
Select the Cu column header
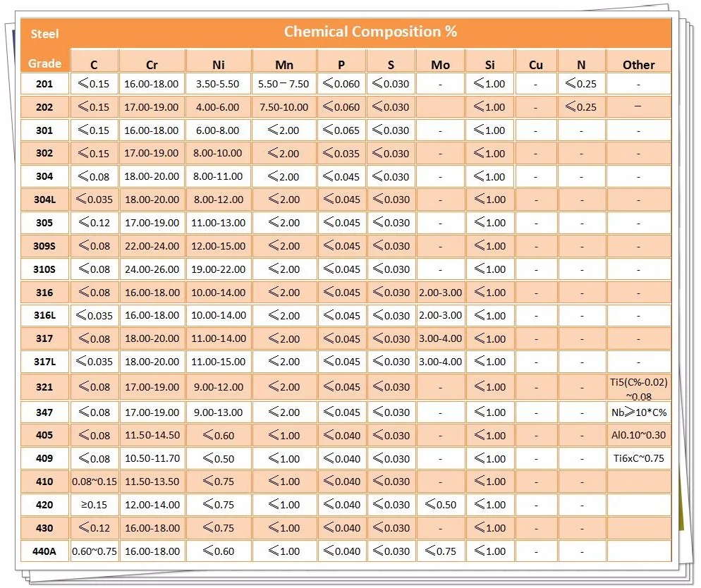point(536,65)
